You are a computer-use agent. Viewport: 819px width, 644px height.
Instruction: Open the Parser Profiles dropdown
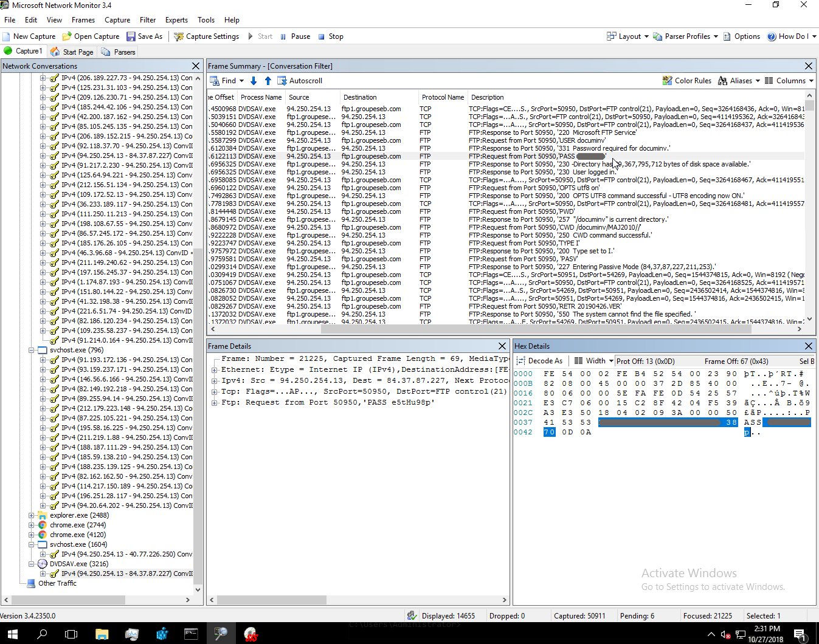(x=685, y=36)
